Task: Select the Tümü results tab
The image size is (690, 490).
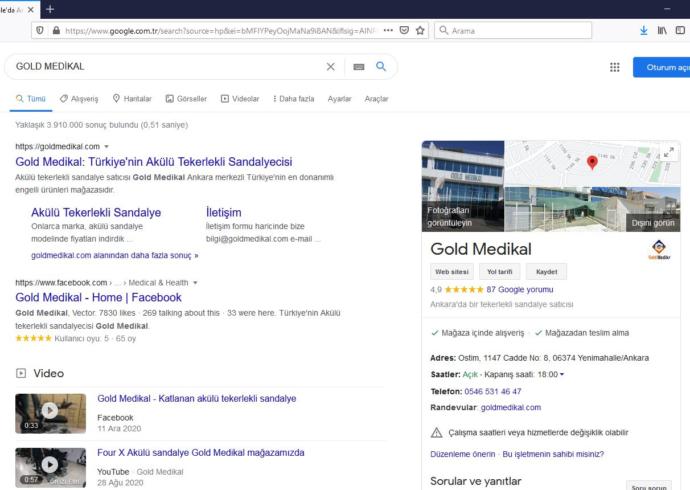Action: (31, 99)
